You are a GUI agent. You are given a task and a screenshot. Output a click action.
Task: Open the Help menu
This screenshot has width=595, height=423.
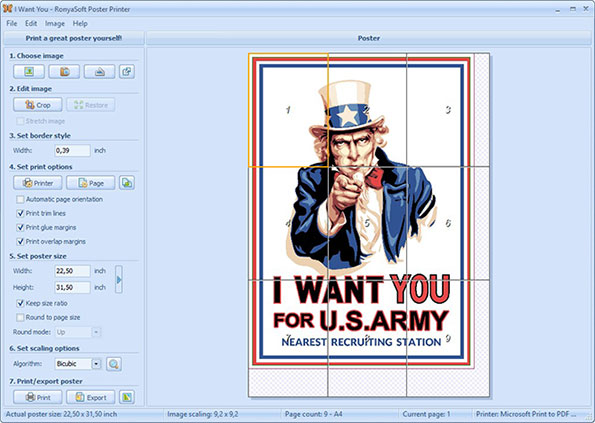(x=80, y=24)
